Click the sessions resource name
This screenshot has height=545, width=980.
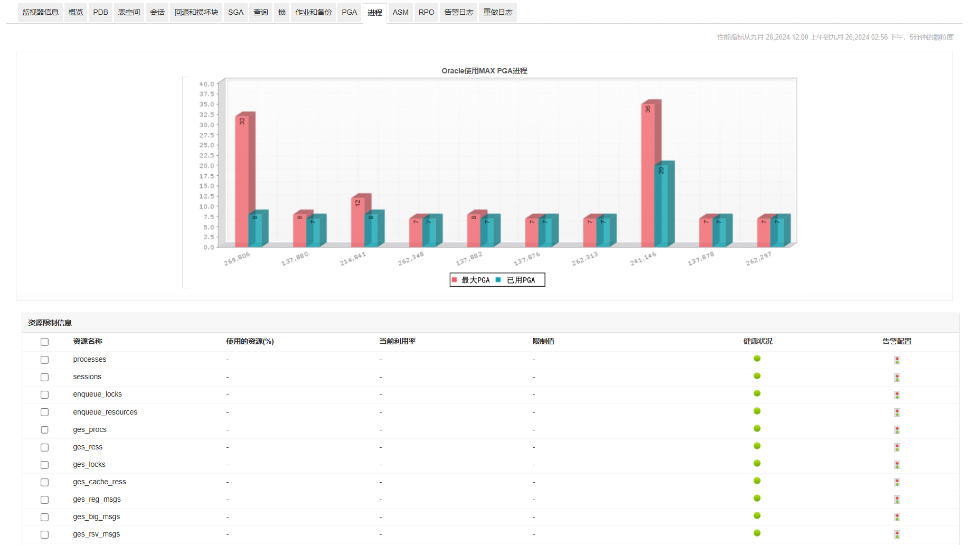click(x=87, y=377)
